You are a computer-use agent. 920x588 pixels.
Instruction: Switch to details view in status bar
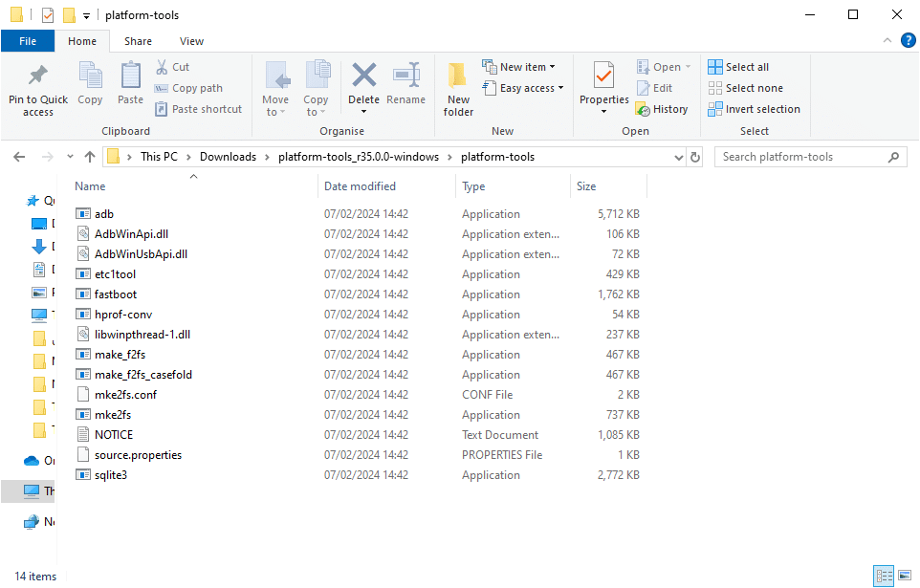tap(884, 576)
